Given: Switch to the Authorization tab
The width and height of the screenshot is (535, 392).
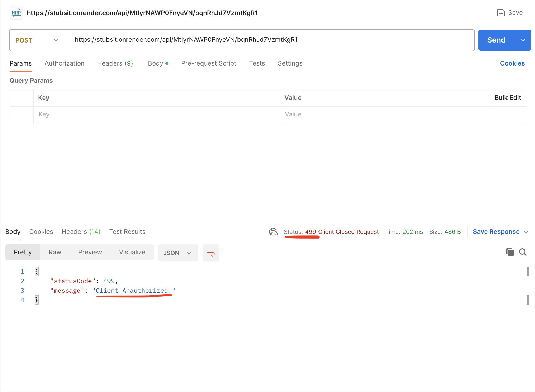Looking at the screenshot, I should [64, 63].
